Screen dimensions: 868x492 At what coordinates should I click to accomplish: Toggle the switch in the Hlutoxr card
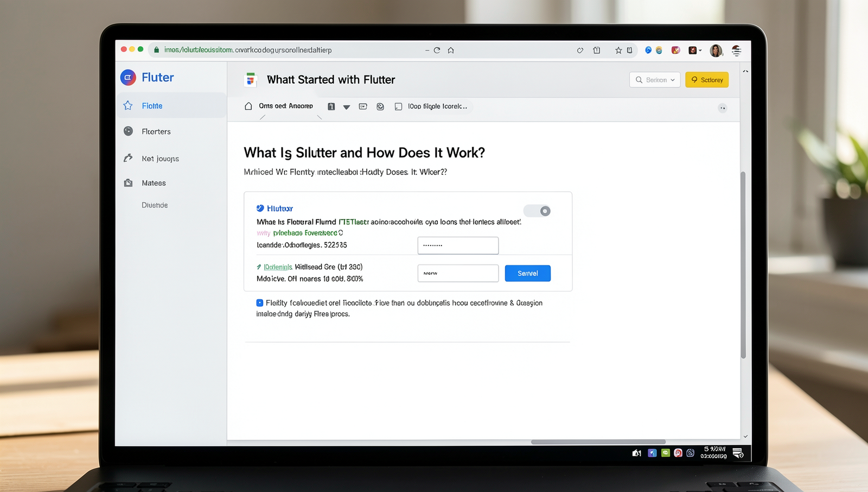coord(537,211)
